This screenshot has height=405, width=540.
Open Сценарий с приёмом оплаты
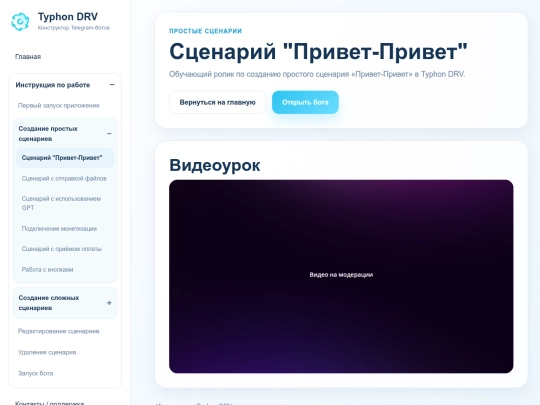coord(62,249)
